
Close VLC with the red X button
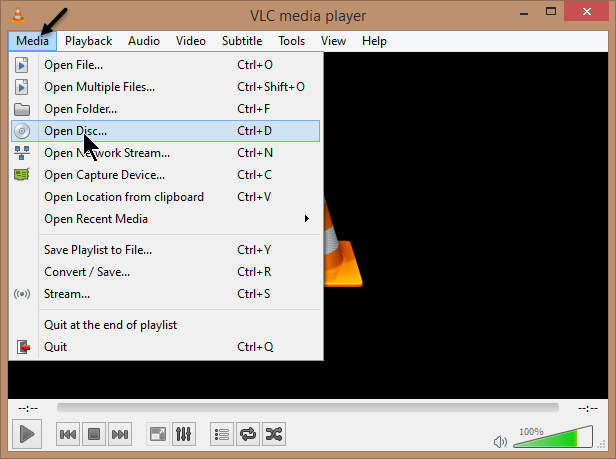coord(587,11)
